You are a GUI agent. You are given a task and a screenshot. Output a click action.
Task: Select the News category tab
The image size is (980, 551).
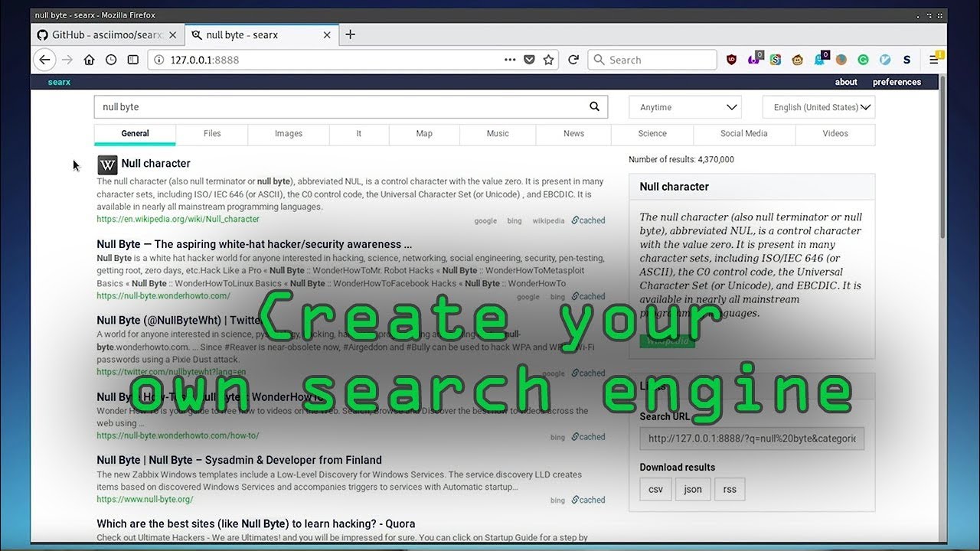click(x=573, y=134)
